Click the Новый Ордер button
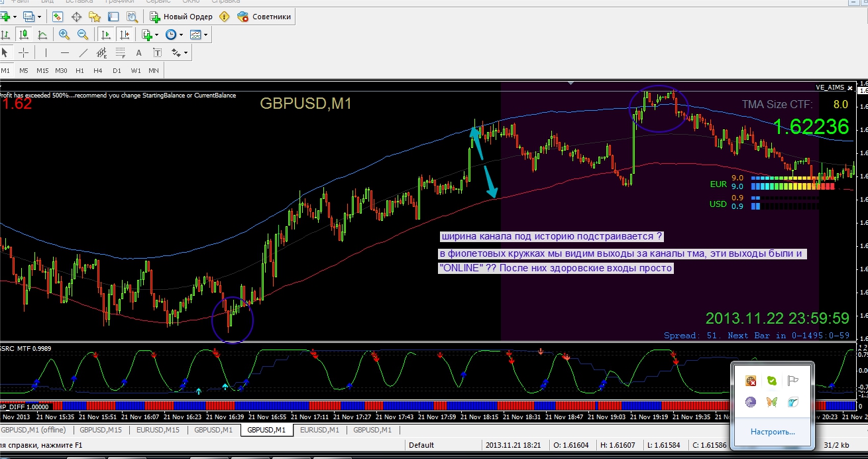This screenshot has height=459, width=868. [181, 16]
